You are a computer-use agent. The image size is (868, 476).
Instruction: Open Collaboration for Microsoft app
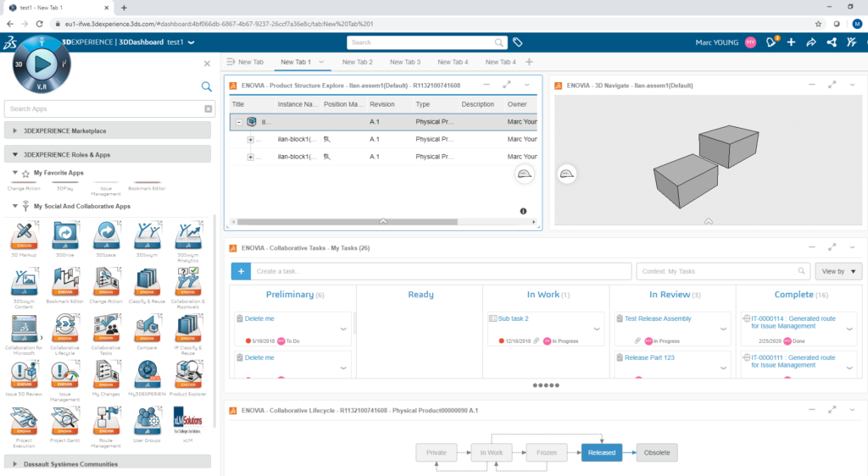point(24,329)
